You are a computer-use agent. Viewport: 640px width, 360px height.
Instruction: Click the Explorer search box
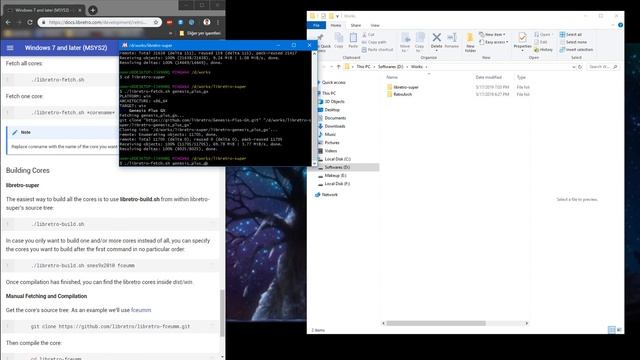point(602,67)
